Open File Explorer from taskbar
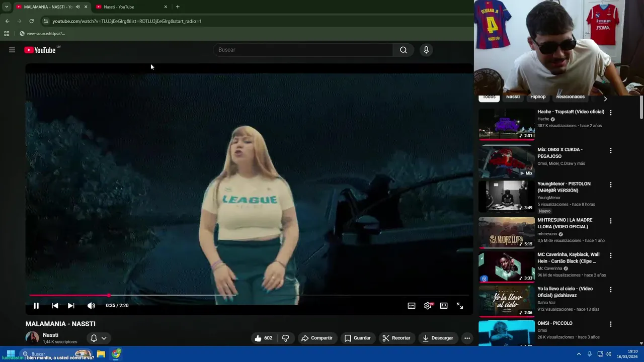The width and height of the screenshot is (644, 362). click(x=101, y=354)
